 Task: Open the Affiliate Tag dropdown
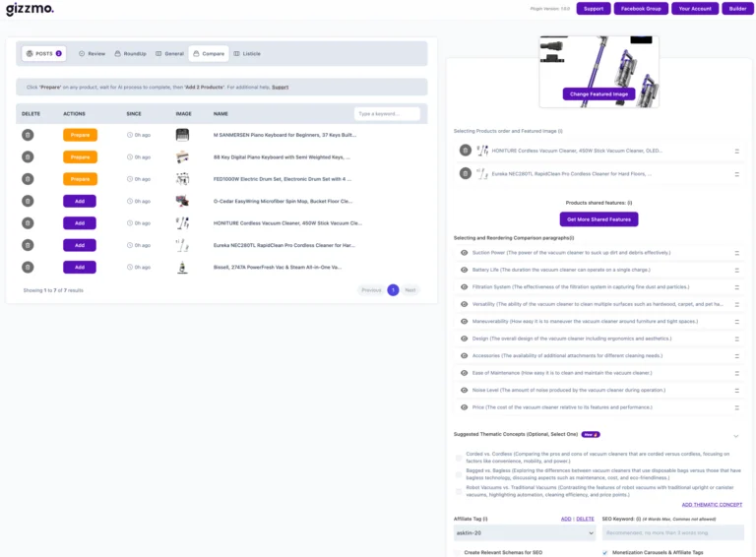point(524,532)
